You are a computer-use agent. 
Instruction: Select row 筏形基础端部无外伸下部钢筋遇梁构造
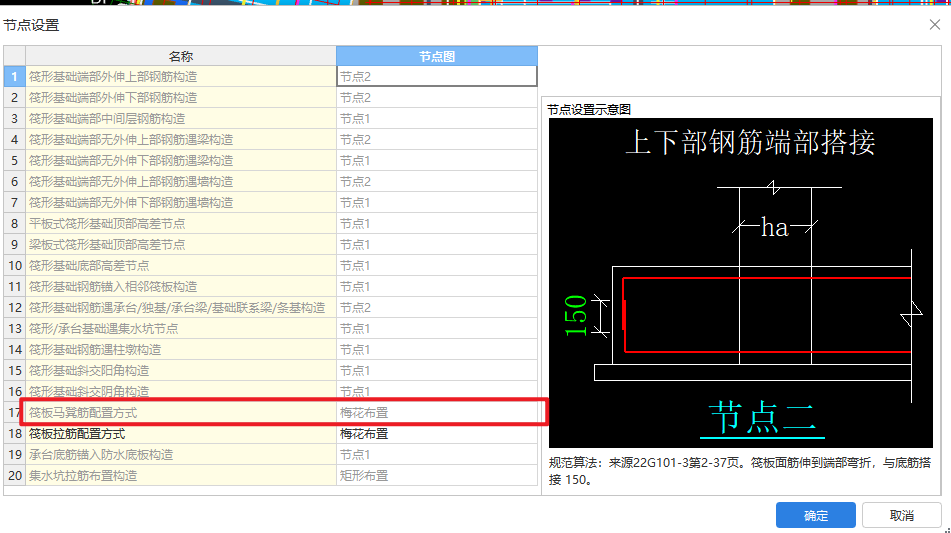pos(181,161)
